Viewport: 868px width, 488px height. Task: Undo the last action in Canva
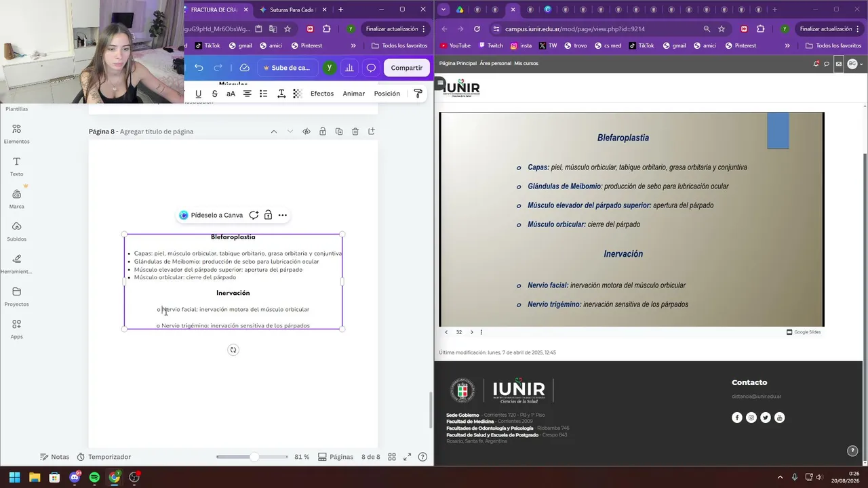[x=199, y=68]
